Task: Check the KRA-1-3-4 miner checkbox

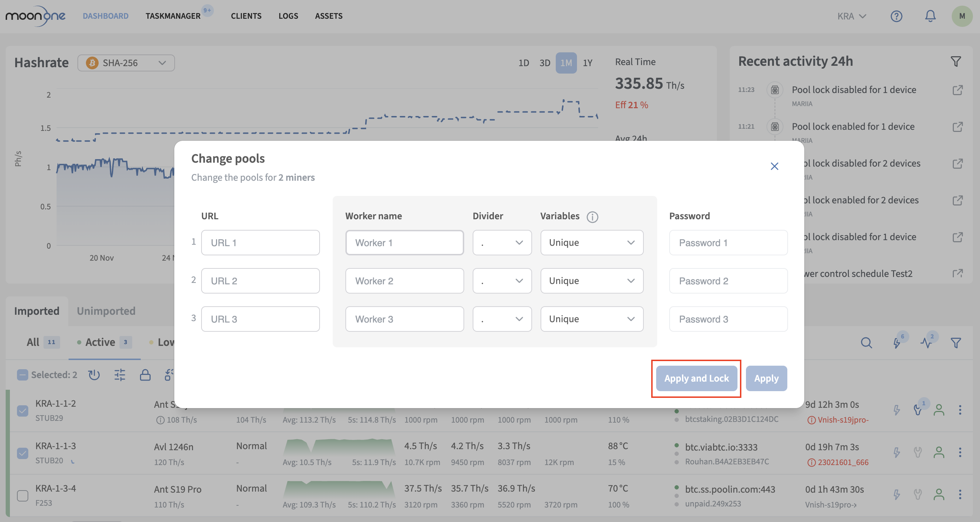Action: tap(23, 496)
